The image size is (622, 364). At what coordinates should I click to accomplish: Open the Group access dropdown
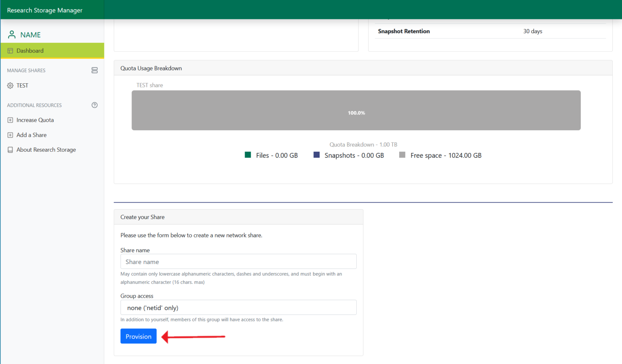[x=239, y=307]
